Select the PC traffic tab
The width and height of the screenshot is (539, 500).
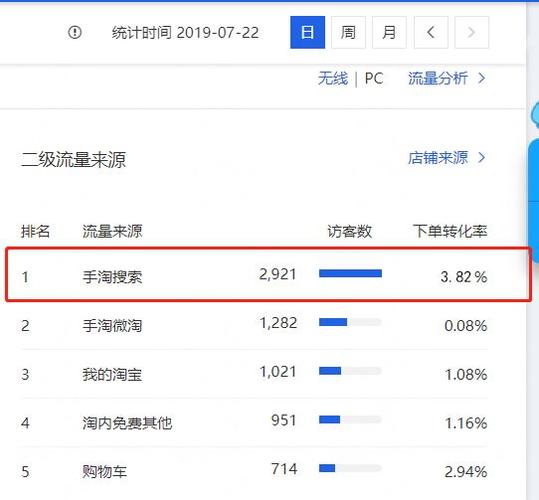(x=374, y=79)
